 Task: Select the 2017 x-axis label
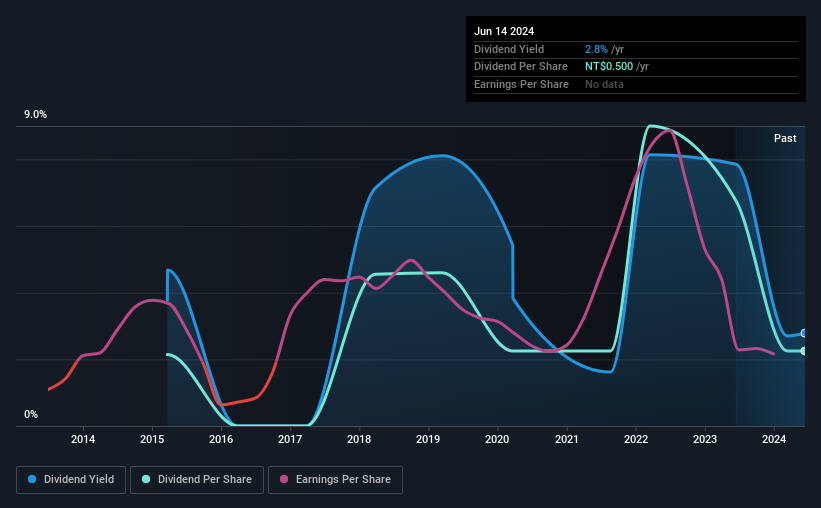[290, 439]
